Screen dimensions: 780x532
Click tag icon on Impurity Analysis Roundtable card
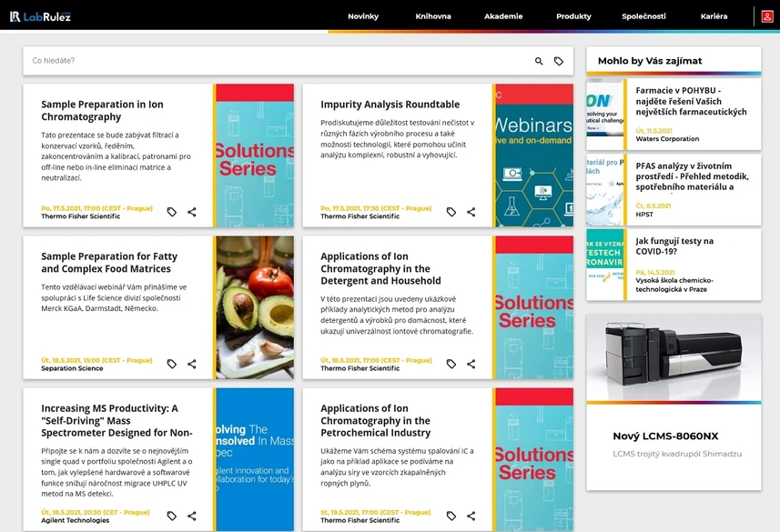click(451, 212)
